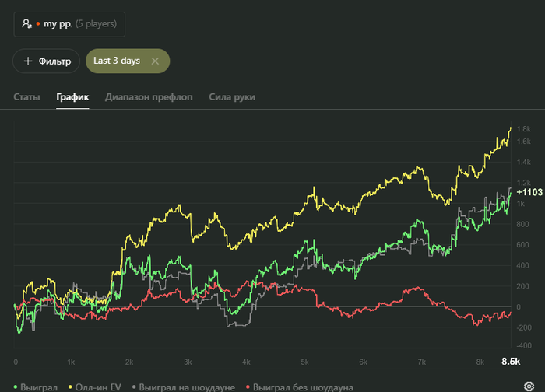The width and height of the screenshot is (545, 392).
Task: Click the player icon beside my pp.
Action: click(x=26, y=24)
